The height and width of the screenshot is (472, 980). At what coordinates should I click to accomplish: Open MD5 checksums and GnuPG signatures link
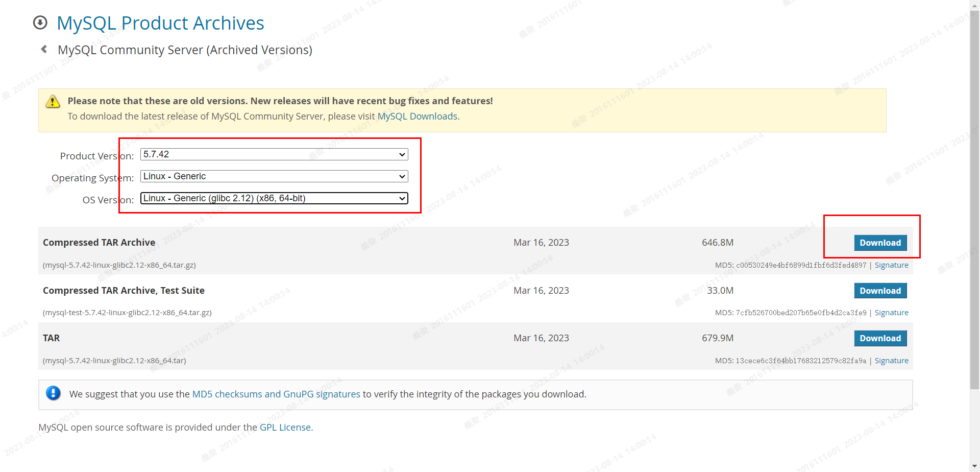[x=276, y=394]
